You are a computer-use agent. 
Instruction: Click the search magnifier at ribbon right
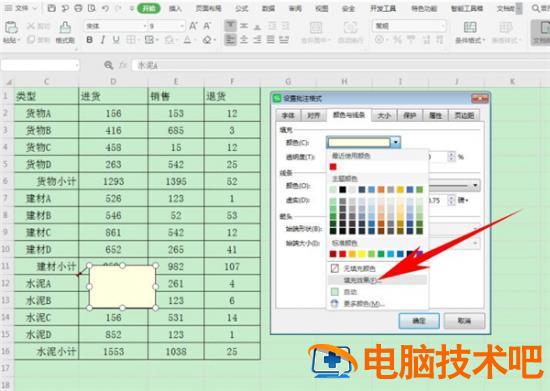[536, 8]
